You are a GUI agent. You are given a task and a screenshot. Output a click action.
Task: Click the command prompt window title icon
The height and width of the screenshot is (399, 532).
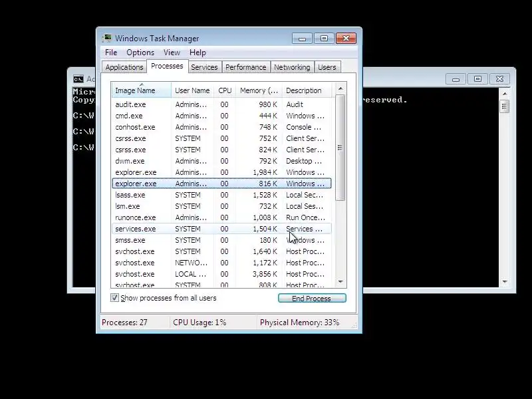78,79
